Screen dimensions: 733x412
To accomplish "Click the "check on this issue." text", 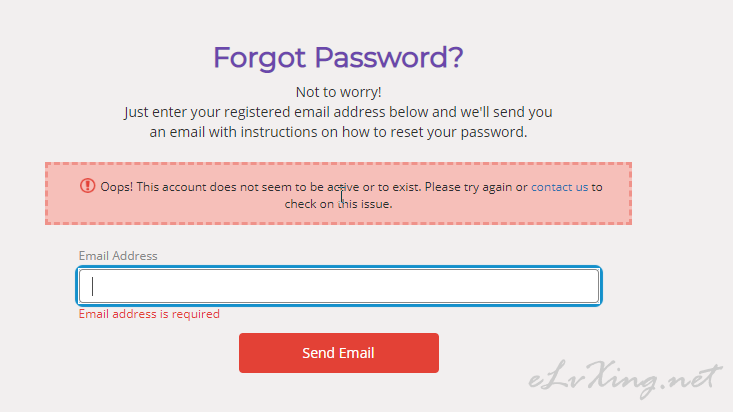I will [338, 204].
